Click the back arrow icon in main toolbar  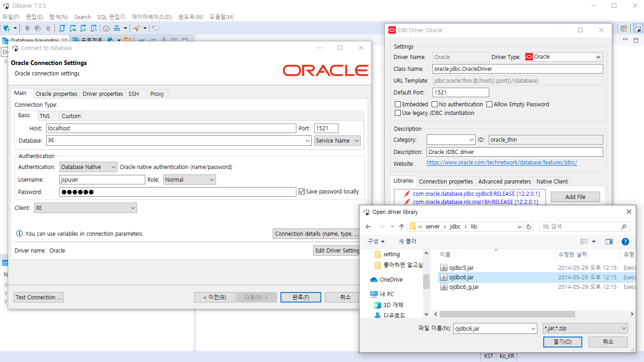tap(156, 28)
